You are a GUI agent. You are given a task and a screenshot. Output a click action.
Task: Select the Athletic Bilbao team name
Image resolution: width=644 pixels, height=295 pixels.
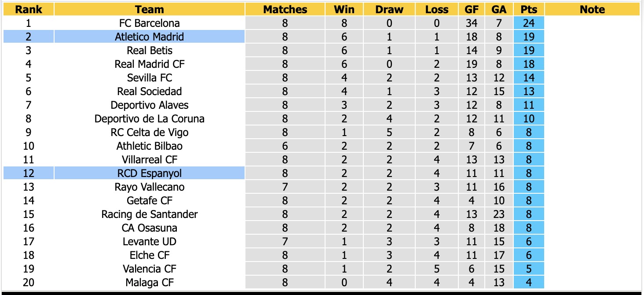click(150, 146)
